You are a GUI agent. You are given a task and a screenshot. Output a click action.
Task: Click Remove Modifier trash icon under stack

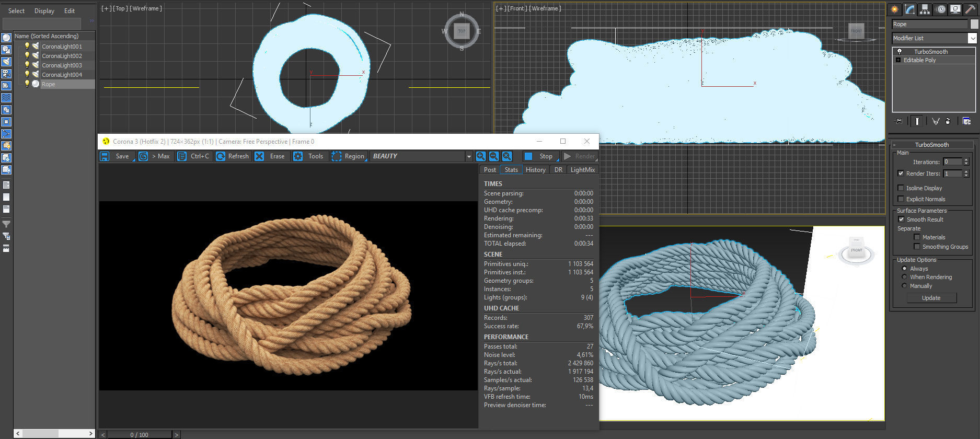tap(948, 121)
